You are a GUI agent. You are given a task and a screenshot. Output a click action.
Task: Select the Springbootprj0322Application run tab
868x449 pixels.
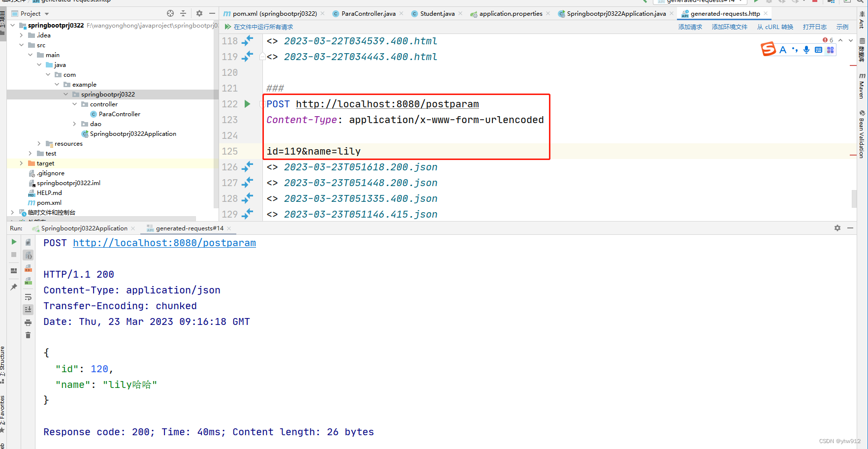point(84,228)
